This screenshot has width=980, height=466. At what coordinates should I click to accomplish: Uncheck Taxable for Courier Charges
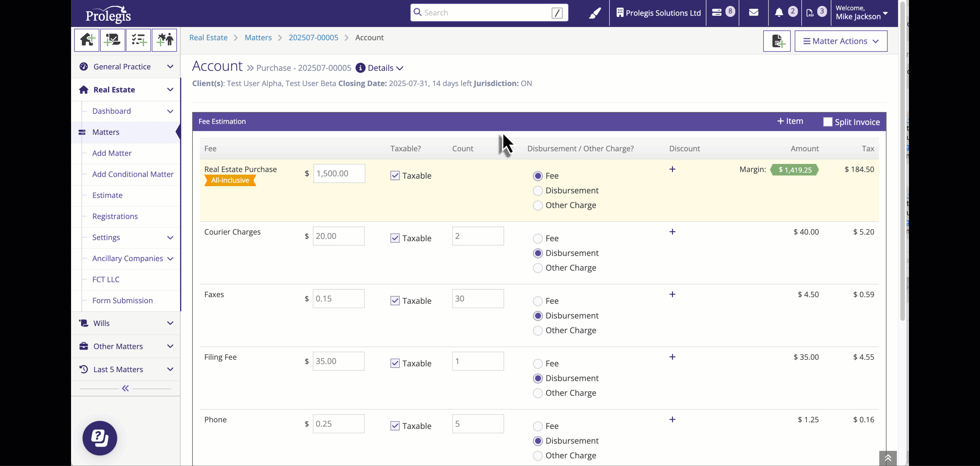395,237
